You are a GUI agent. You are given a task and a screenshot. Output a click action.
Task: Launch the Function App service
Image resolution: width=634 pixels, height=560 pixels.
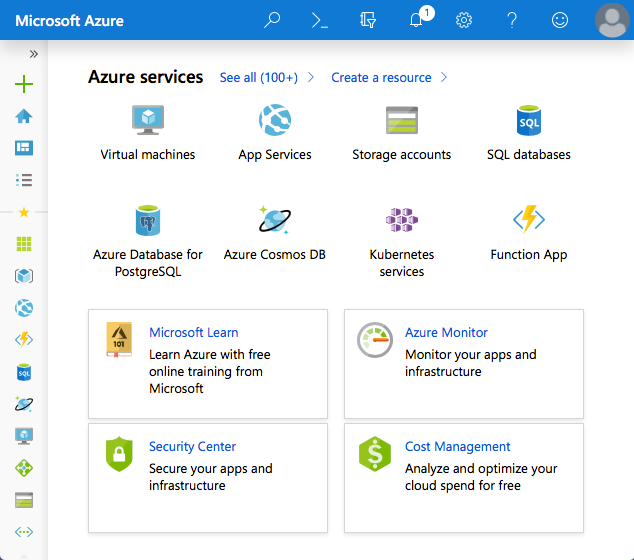pos(528,220)
